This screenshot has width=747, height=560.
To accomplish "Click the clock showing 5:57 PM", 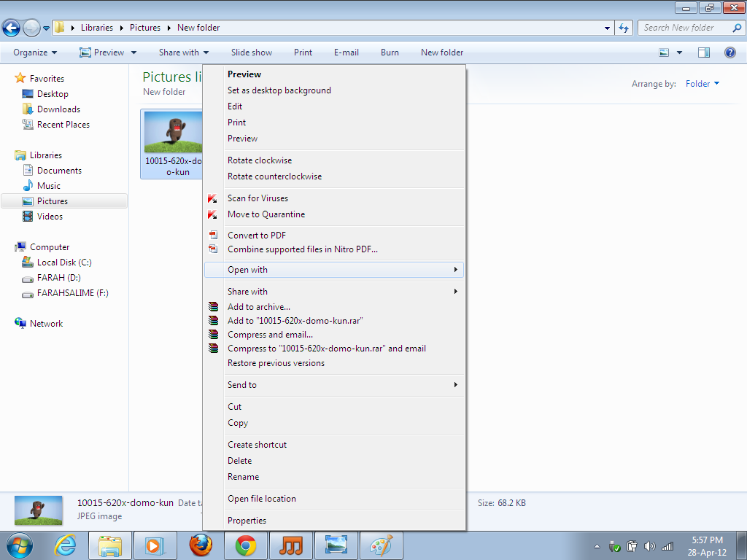I will pos(707,540).
